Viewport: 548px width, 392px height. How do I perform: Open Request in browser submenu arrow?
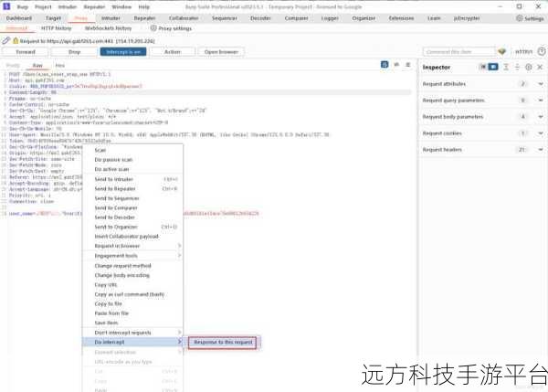pos(179,246)
